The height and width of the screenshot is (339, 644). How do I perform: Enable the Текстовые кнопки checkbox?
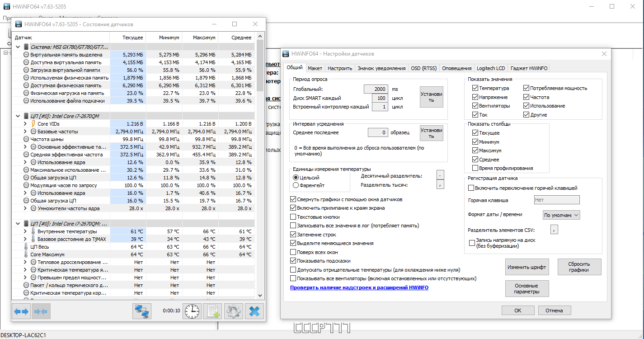coord(293,217)
